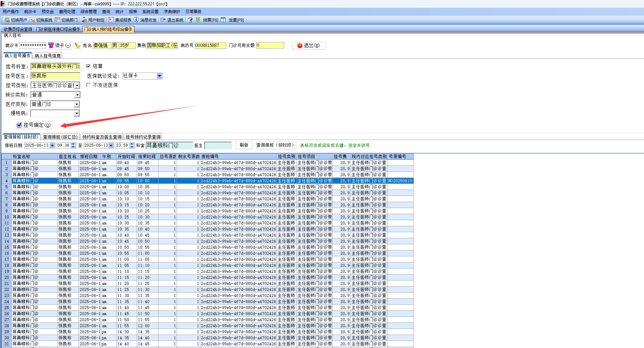The height and width of the screenshot is (348, 644).
Task: Toggle the 挂号确定 checkbox button
Action: click(x=19, y=125)
